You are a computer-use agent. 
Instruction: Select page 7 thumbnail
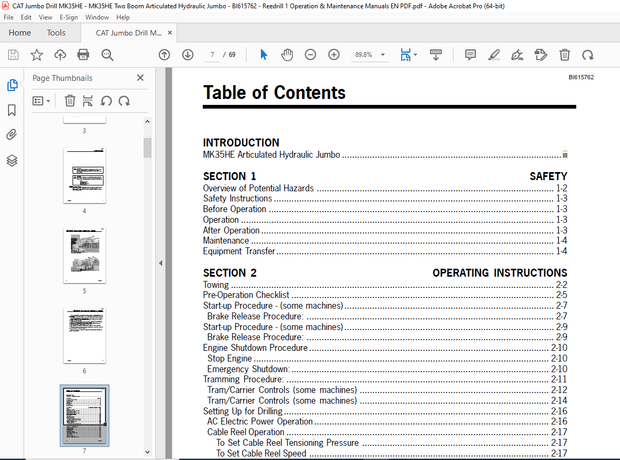[x=84, y=415]
